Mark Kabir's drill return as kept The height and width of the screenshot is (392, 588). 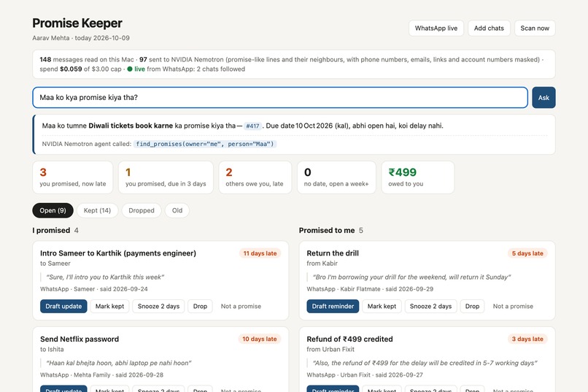click(382, 306)
